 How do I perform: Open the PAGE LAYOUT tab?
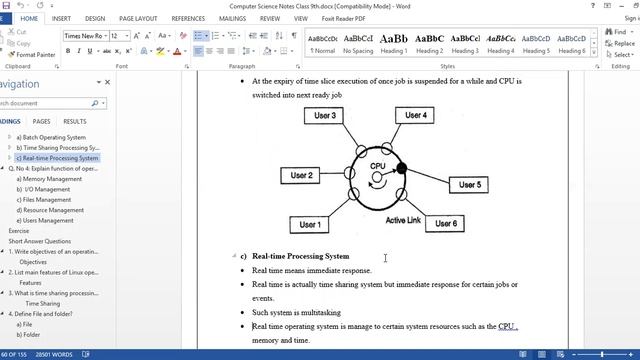tap(138, 19)
